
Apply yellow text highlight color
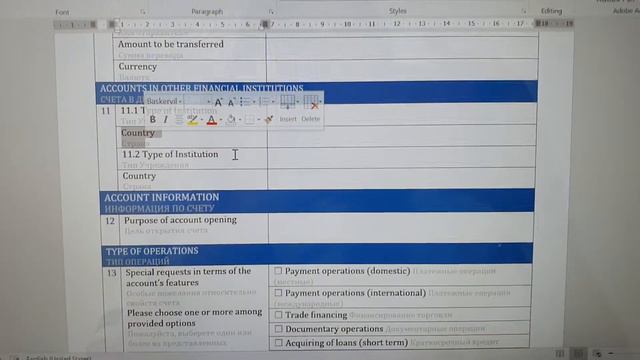point(192,120)
